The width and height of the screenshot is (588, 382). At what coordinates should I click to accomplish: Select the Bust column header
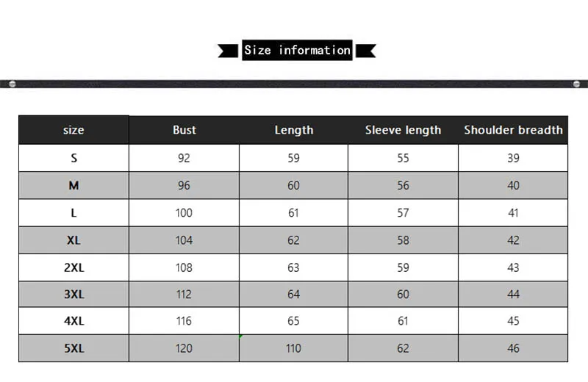click(184, 130)
